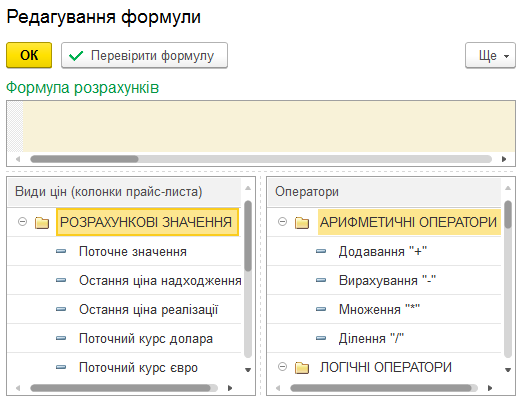Select Поточний курс євро item
This screenshot has height=396, width=522.
click(124, 367)
